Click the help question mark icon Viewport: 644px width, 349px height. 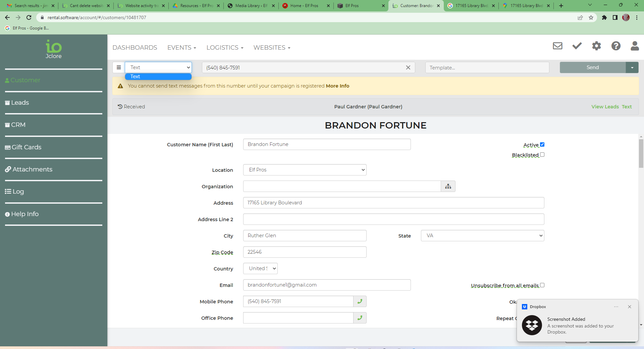[616, 46]
